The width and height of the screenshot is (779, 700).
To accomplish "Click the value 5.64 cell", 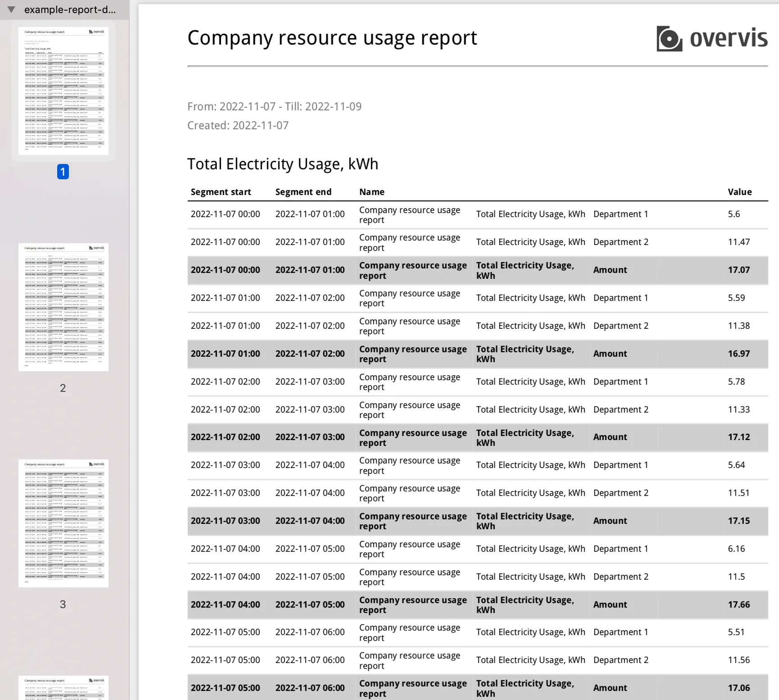I will [736, 465].
